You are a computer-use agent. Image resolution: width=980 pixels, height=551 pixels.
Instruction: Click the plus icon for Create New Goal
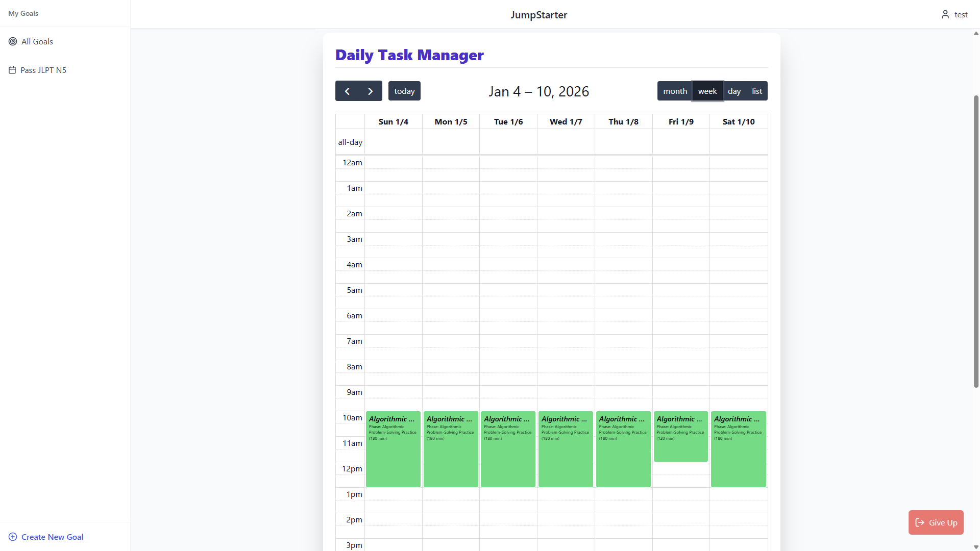pyautogui.click(x=13, y=537)
